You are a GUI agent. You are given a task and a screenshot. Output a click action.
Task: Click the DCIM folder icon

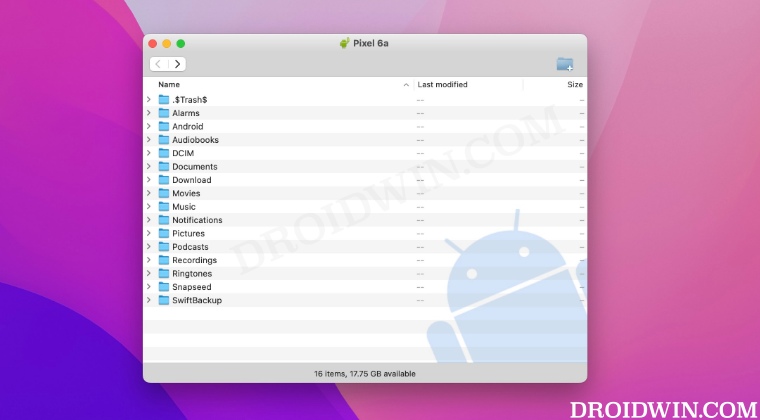pyautogui.click(x=164, y=153)
